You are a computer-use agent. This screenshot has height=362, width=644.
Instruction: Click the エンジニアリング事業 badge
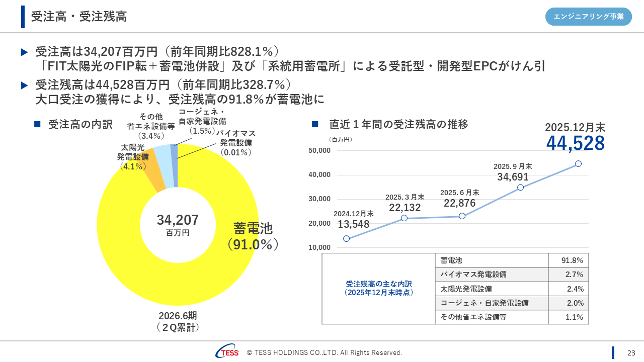(588, 17)
